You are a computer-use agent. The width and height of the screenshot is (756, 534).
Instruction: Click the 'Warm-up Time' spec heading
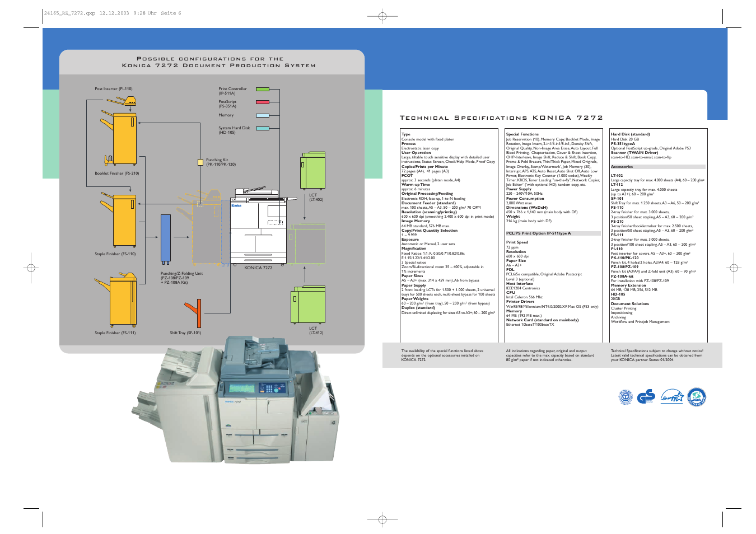tap(416, 185)
